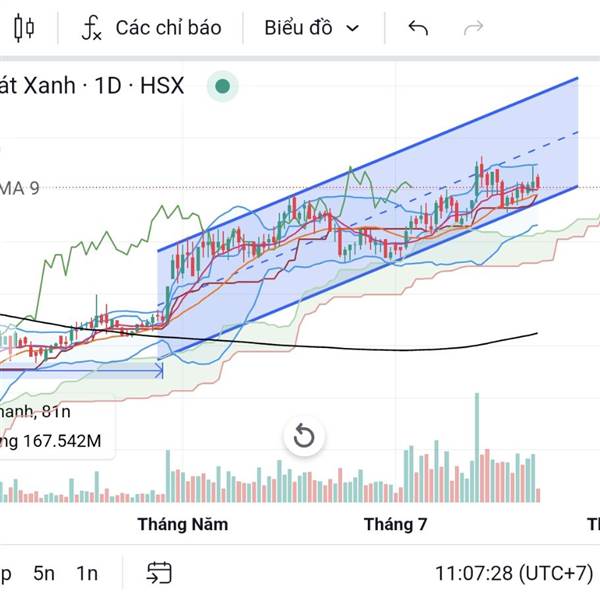Click the circular reset chart view button
600x600 pixels.
304,436
